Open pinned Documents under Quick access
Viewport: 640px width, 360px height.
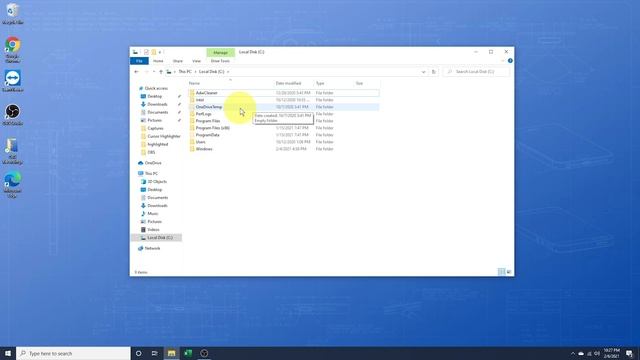click(158, 112)
